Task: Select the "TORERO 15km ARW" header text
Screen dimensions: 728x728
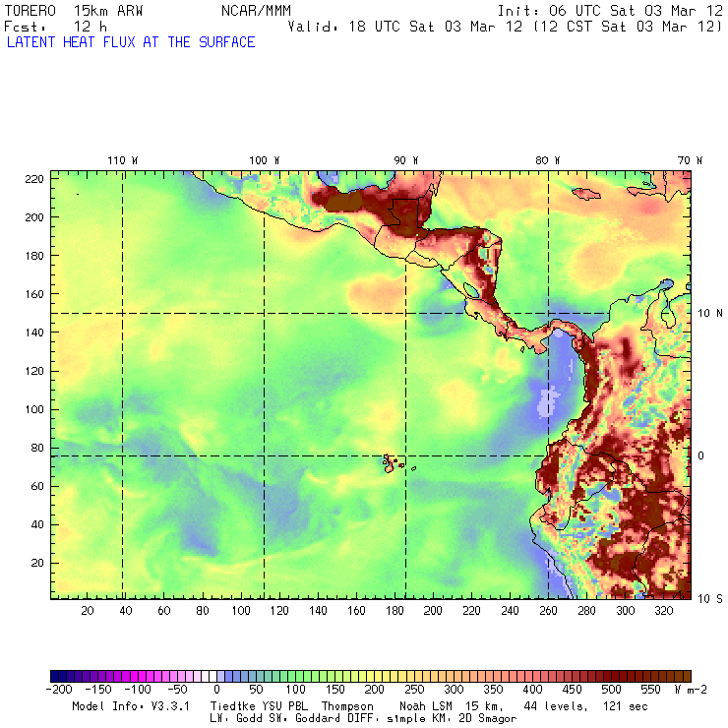Action: (74, 11)
